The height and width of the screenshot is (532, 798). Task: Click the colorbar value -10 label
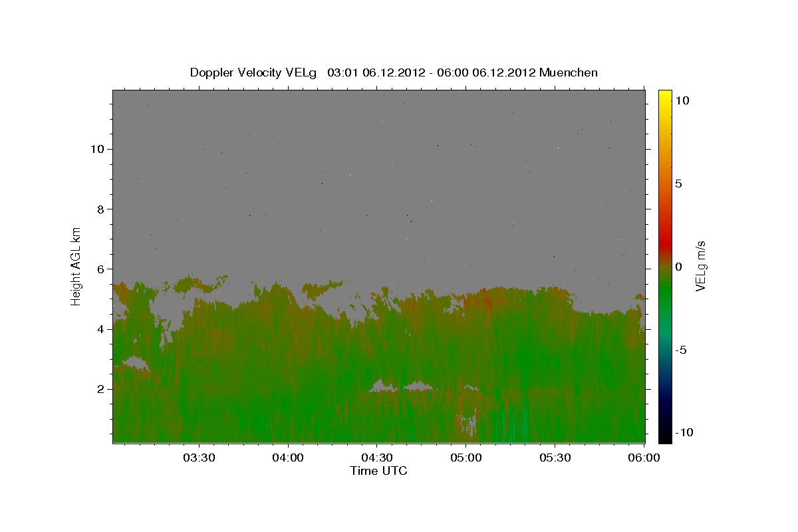683,433
